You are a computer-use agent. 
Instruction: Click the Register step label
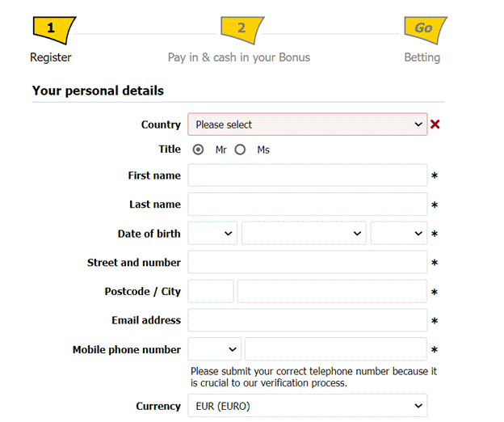pos(51,57)
